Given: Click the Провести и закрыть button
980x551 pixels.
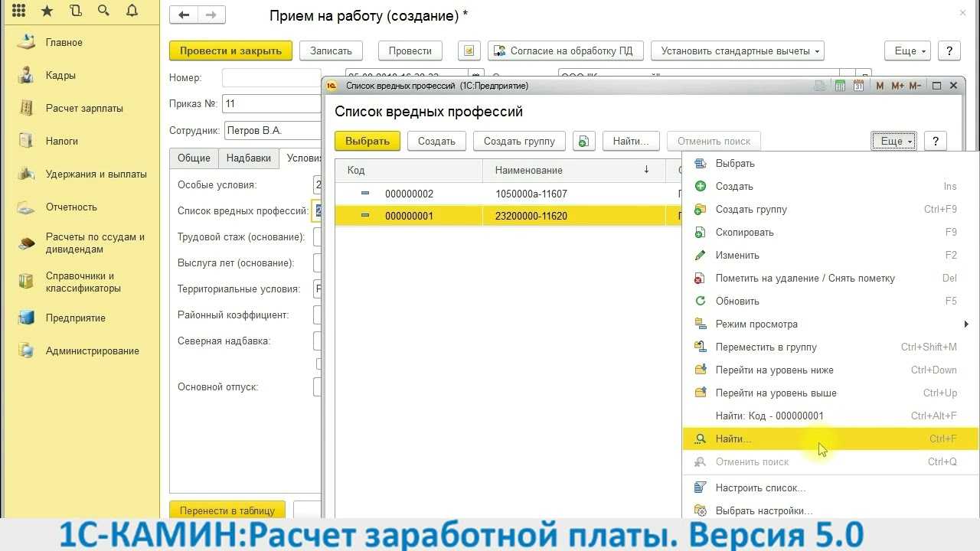Looking at the screenshot, I should tap(230, 51).
